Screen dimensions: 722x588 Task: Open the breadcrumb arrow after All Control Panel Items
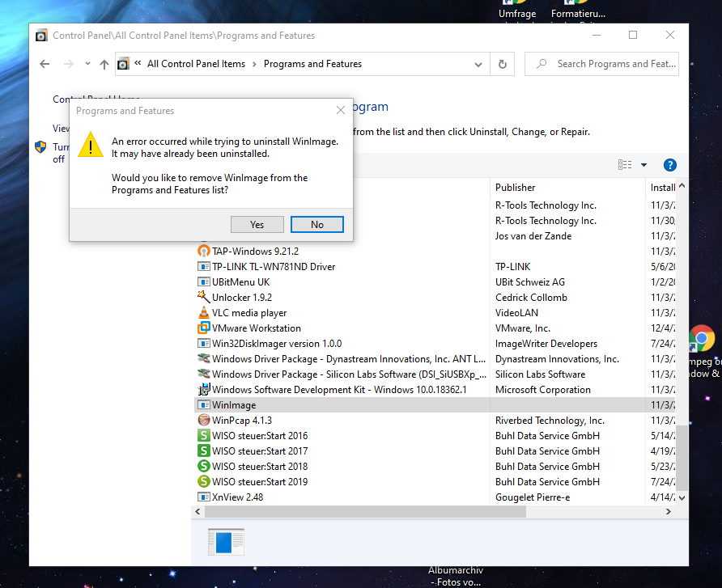pos(254,64)
